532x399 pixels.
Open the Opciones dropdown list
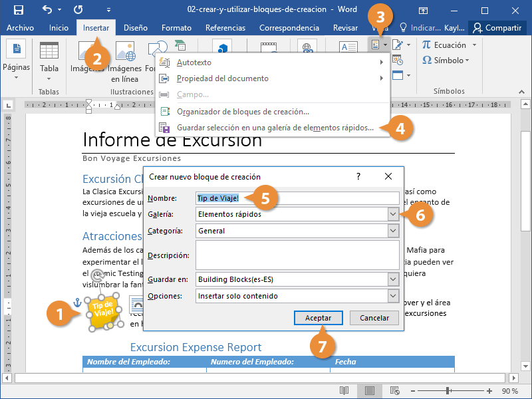click(393, 296)
